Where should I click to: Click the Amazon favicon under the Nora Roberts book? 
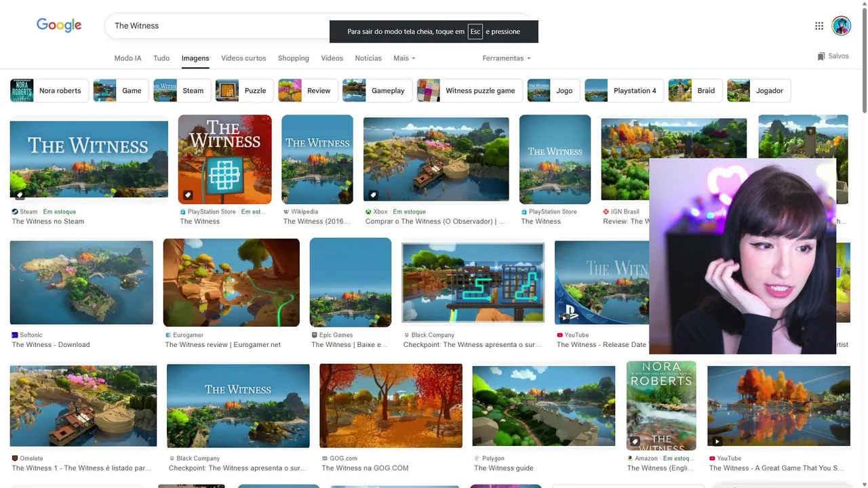click(x=630, y=458)
